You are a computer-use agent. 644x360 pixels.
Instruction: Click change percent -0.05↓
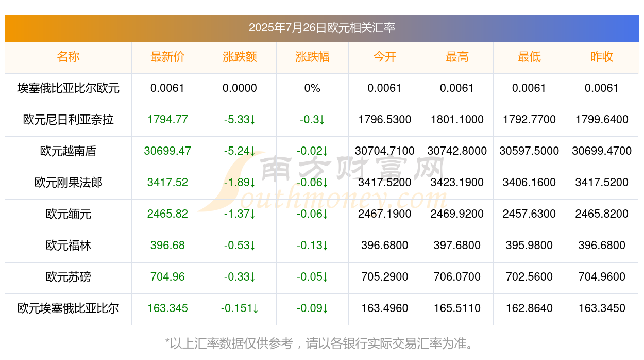(312, 277)
